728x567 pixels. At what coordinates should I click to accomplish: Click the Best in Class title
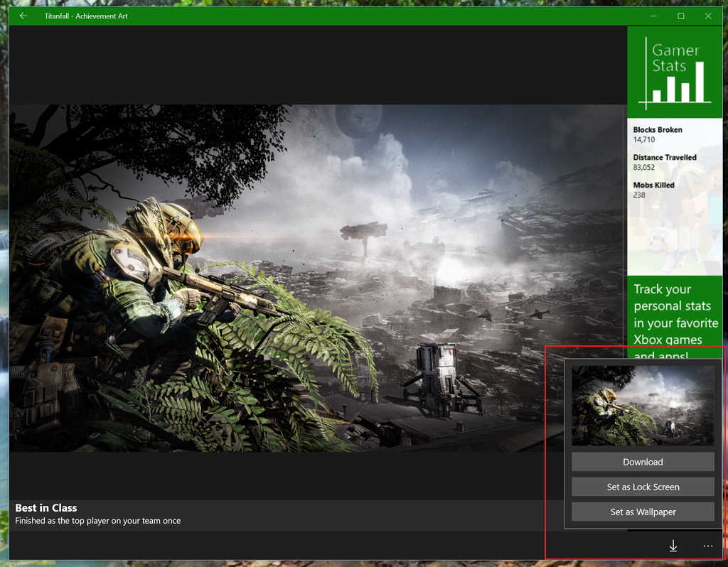[46, 508]
